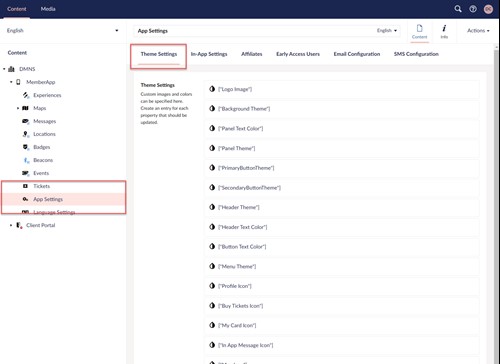Click the Tickets icon
This screenshot has height=364, width=500.
[x=25, y=186]
